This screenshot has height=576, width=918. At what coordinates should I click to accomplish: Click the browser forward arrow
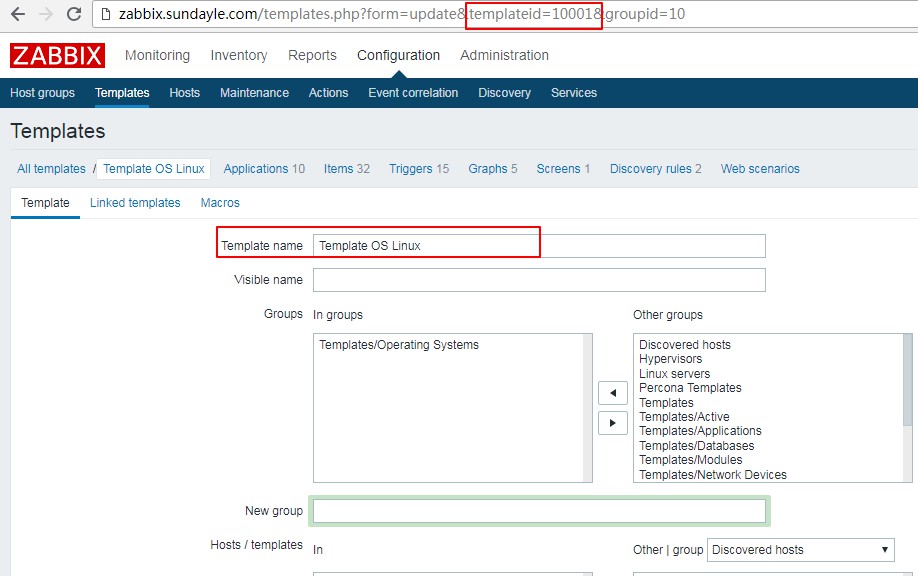click(x=46, y=15)
